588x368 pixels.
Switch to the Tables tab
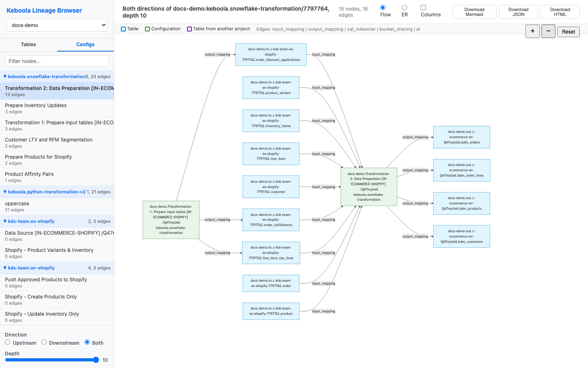pyautogui.click(x=29, y=45)
